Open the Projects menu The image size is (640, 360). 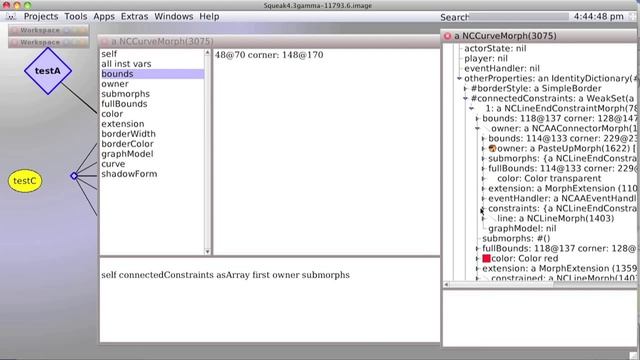(41, 17)
